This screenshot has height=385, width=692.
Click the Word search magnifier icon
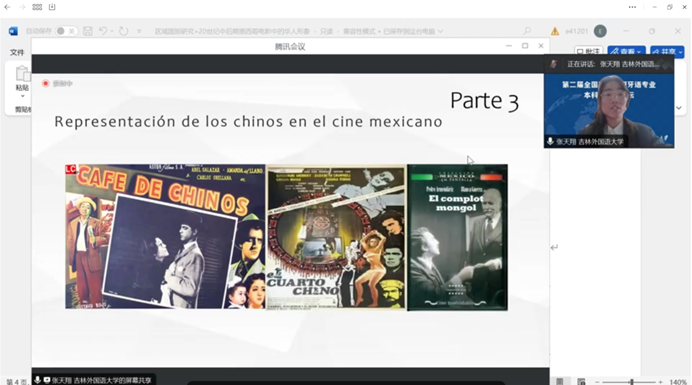pos(527,31)
